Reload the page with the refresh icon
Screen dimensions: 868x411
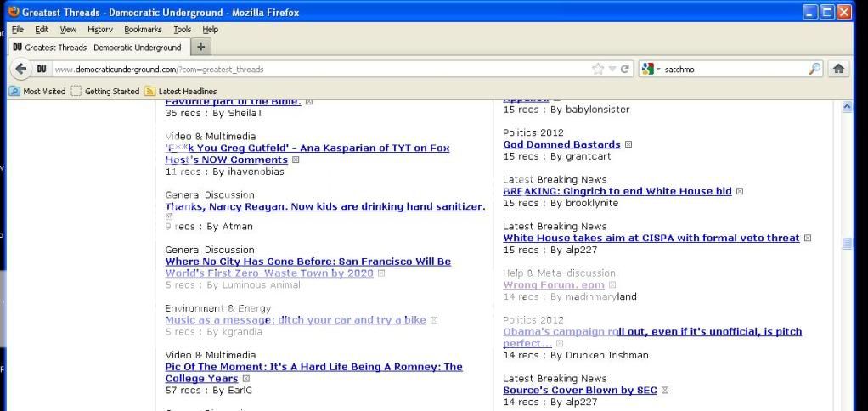[x=625, y=69]
